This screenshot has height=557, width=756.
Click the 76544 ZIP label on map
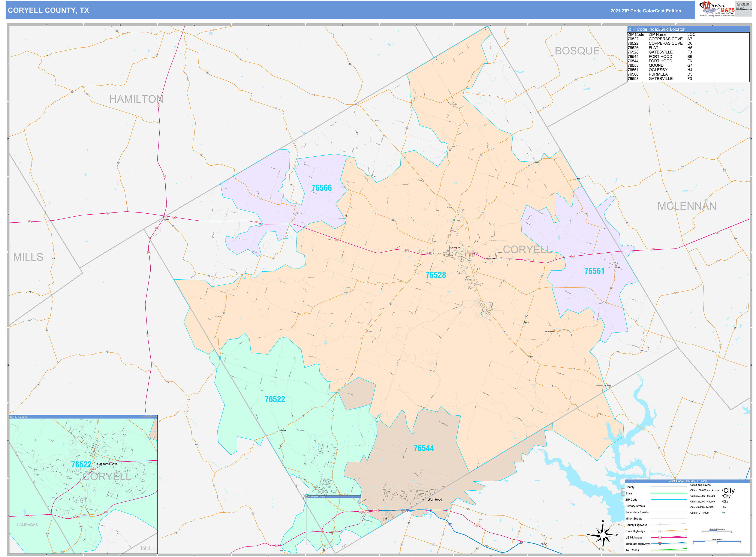point(424,448)
